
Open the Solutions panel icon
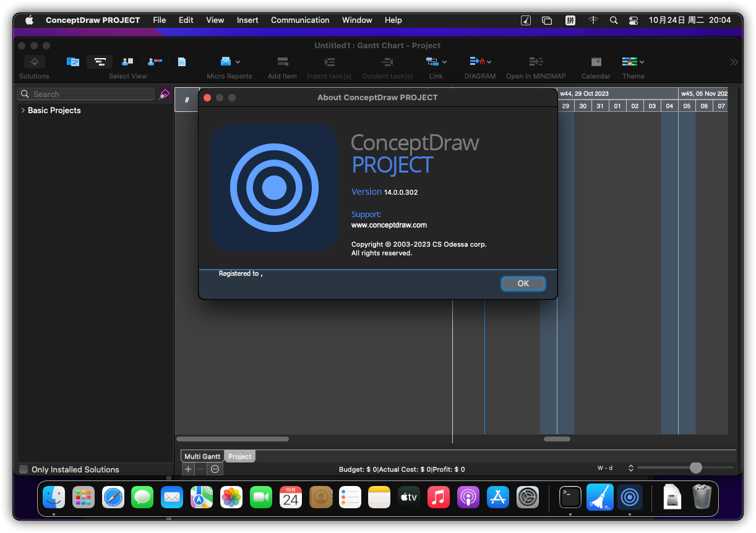(x=35, y=62)
